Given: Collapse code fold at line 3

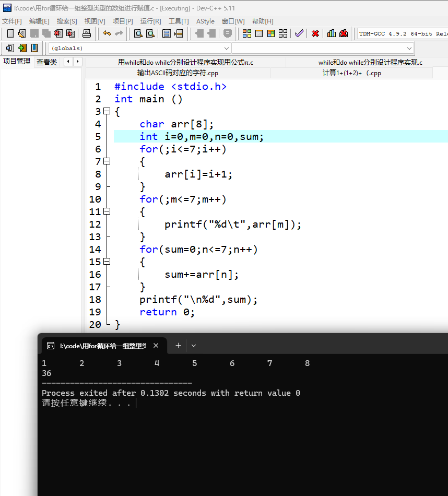Looking at the screenshot, I should tap(107, 111).
